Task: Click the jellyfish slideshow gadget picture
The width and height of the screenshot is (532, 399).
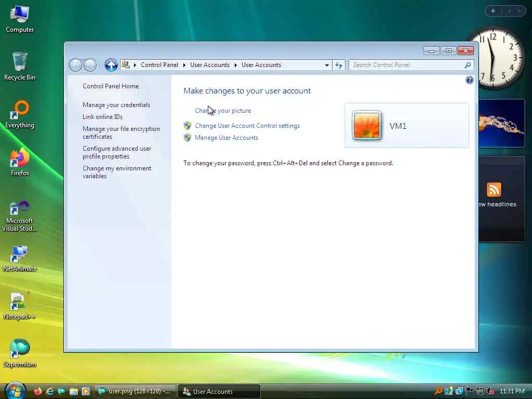Action: pyautogui.click(x=501, y=123)
